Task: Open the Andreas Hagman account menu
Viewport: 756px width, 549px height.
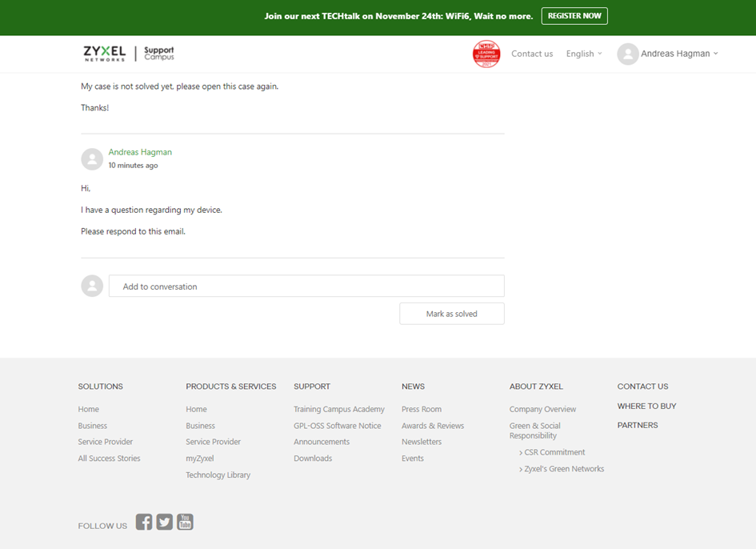Action: coord(678,54)
